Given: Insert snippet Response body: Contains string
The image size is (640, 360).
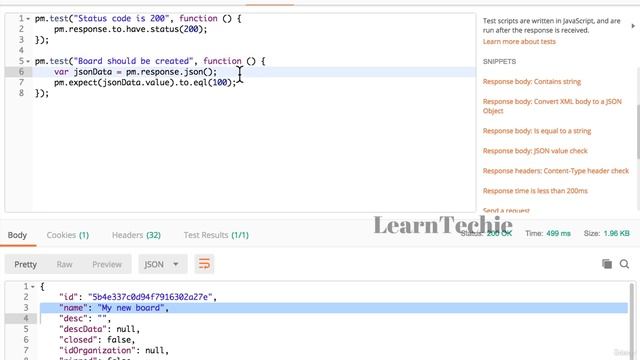Looking at the screenshot, I should pyautogui.click(x=532, y=82).
